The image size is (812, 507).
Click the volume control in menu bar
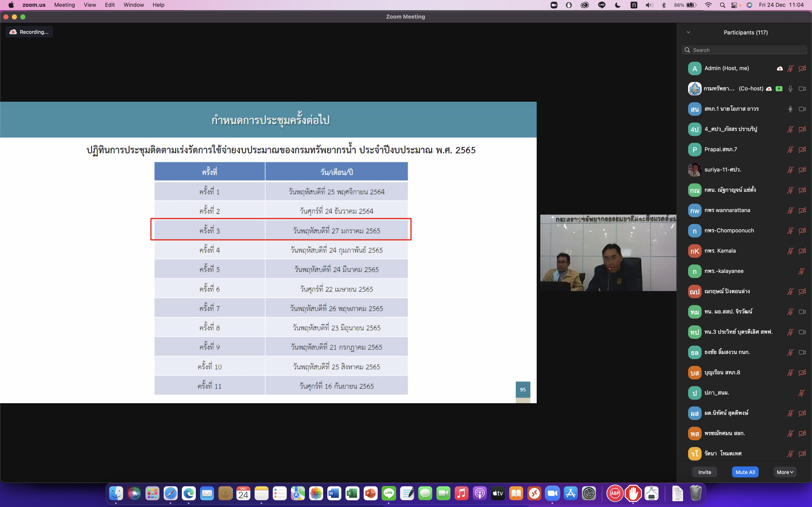click(x=649, y=5)
